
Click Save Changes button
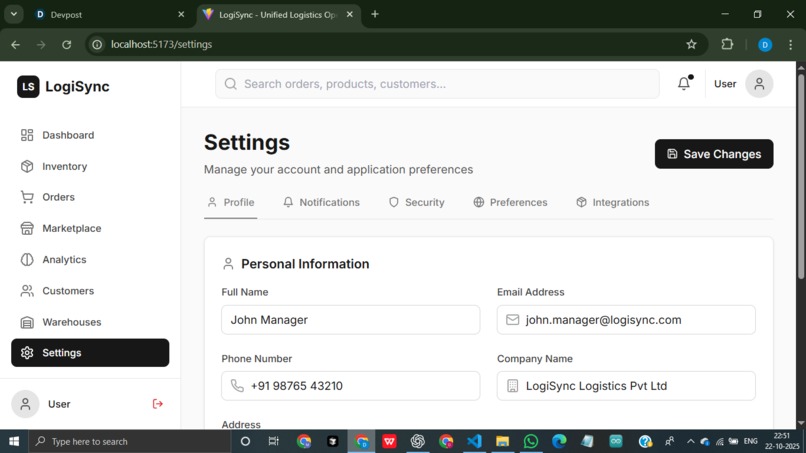714,154
